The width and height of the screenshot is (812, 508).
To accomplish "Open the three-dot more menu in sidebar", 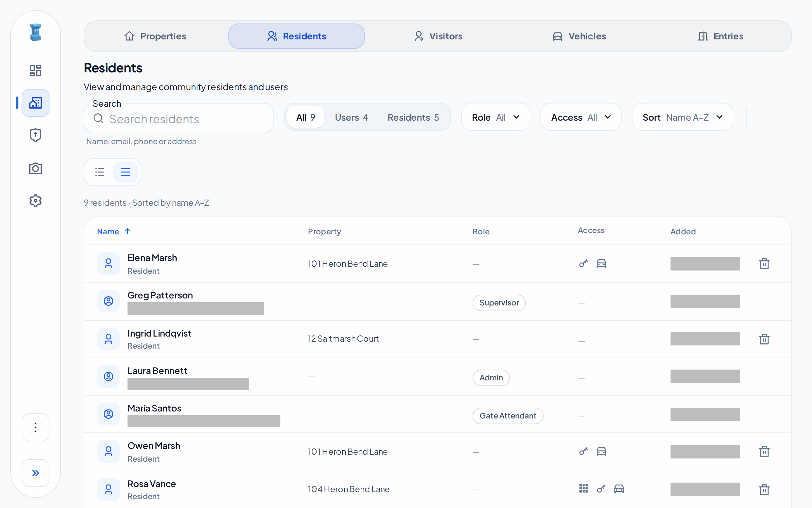I will click(x=35, y=427).
